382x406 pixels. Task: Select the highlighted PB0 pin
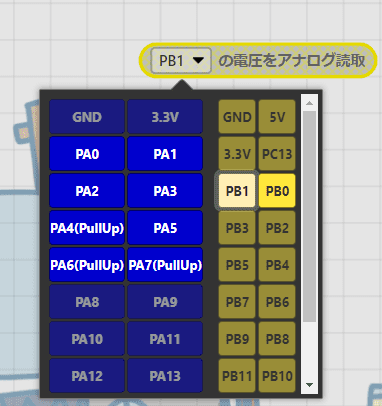277,191
